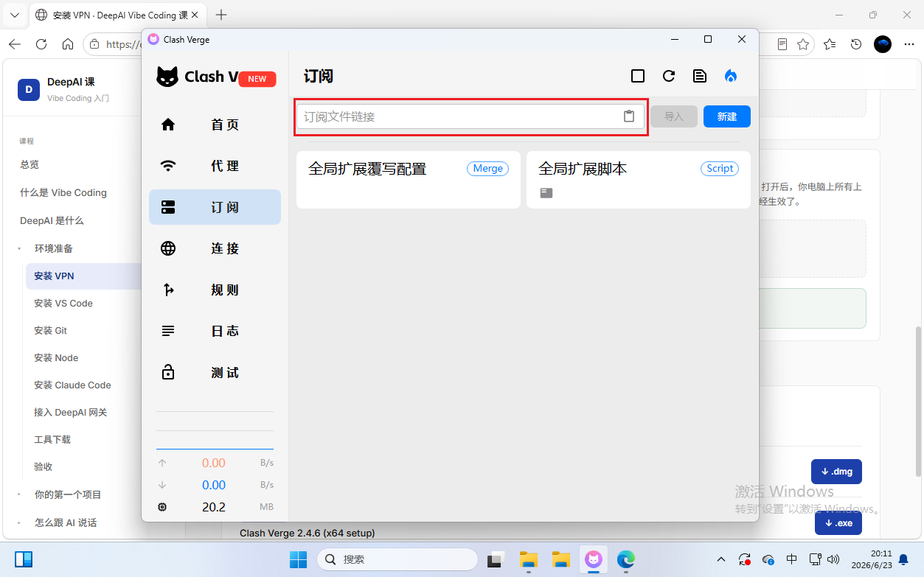Image resolution: width=924 pixels, height=577 pixels.
Task: Open the 验收 lesson
Action: click(44, 466)
